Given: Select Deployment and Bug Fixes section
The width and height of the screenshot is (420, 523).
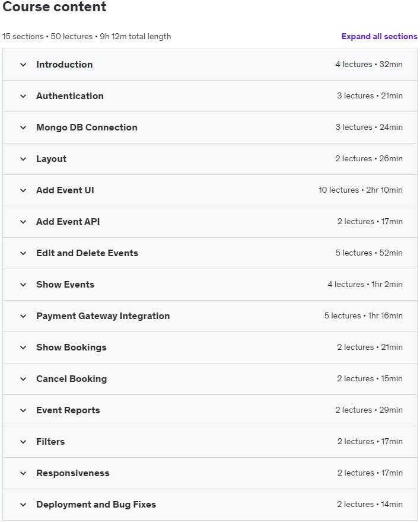Looking at the screenshot, I should [x=210, y=504].
